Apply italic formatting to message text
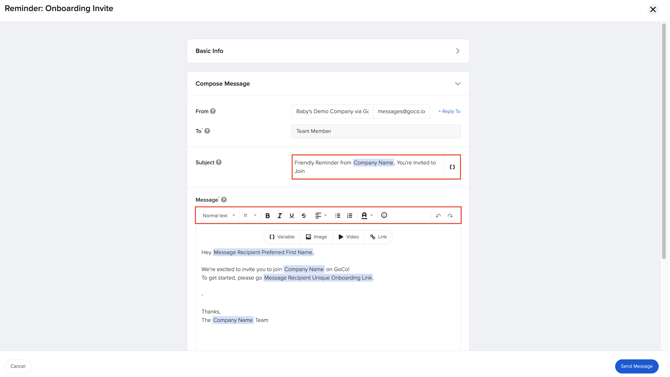The image size is (670, 377). [279, 215]
